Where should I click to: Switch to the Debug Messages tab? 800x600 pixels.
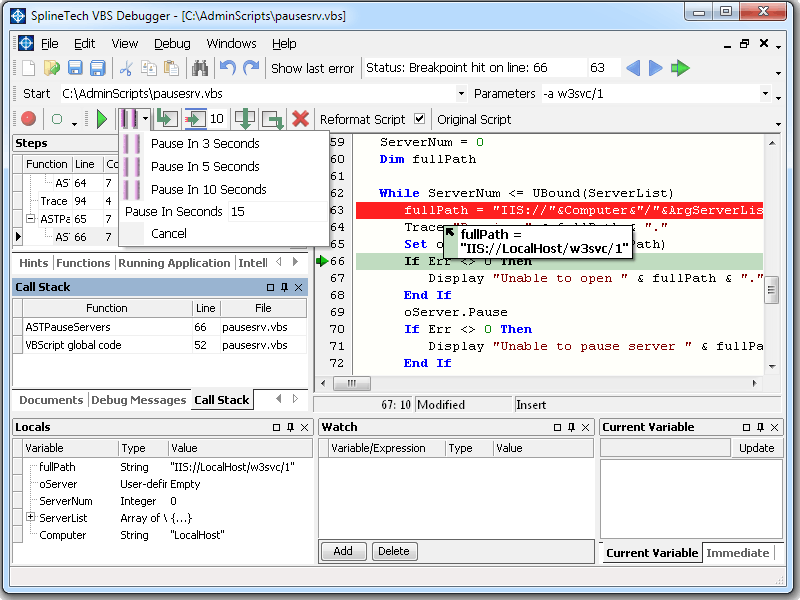point(138,400)
